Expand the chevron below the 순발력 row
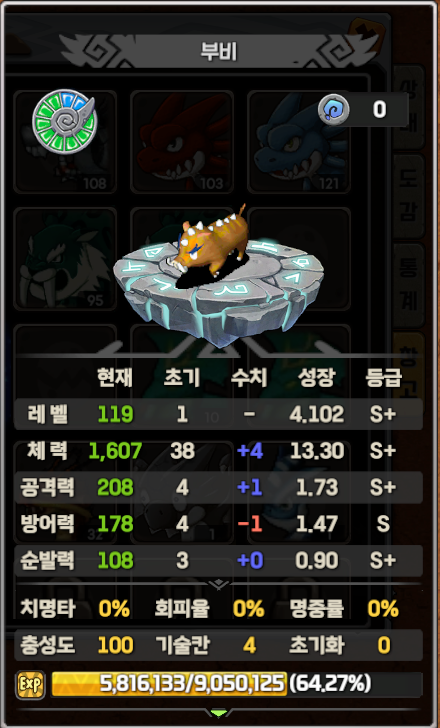The height and width of the screenshot is (728, 440). [x=219, y=585]
